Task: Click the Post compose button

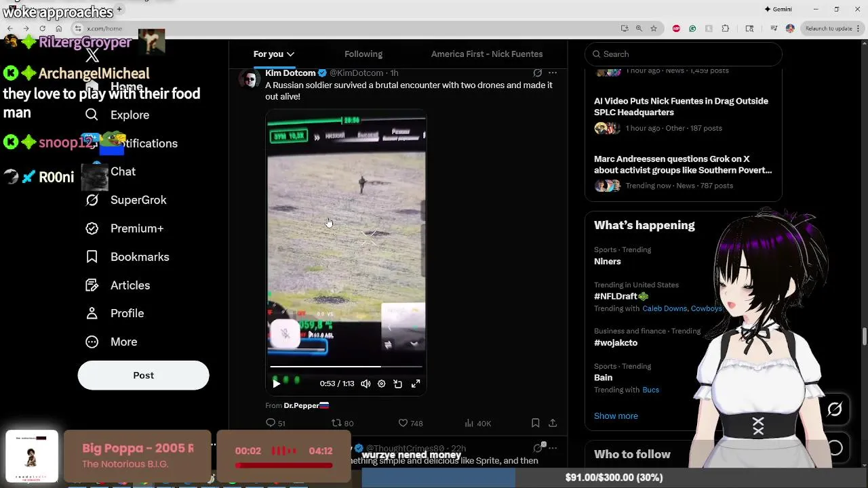Action: coord(143,375)
